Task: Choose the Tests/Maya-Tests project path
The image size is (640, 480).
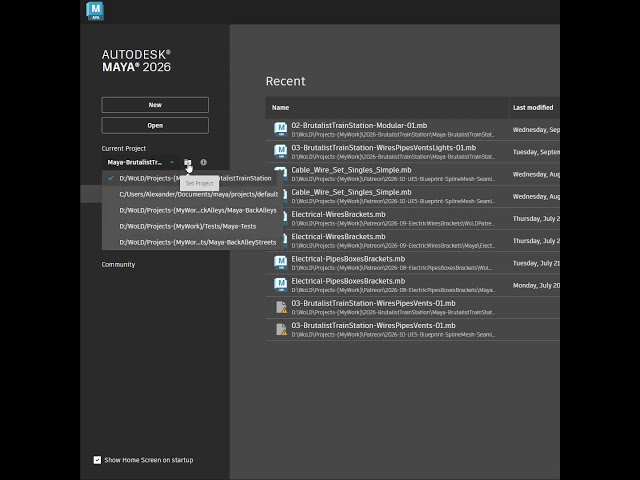Action: tap(192, 226)
